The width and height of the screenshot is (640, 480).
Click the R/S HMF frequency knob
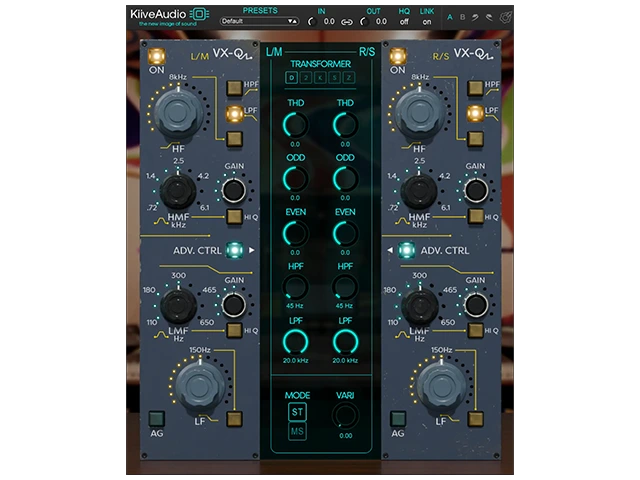point(418,191)
